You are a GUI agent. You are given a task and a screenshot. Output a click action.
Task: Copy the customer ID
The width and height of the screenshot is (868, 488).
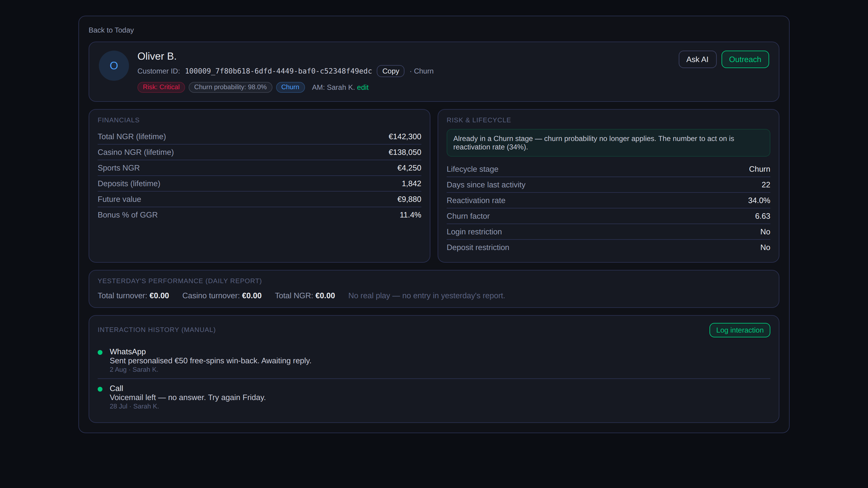391,71
